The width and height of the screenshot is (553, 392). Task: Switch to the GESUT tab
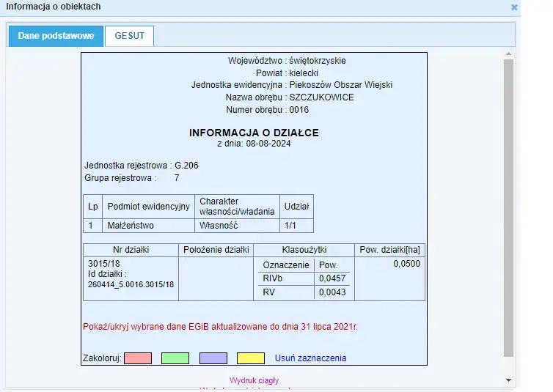(x=129, y=36)
